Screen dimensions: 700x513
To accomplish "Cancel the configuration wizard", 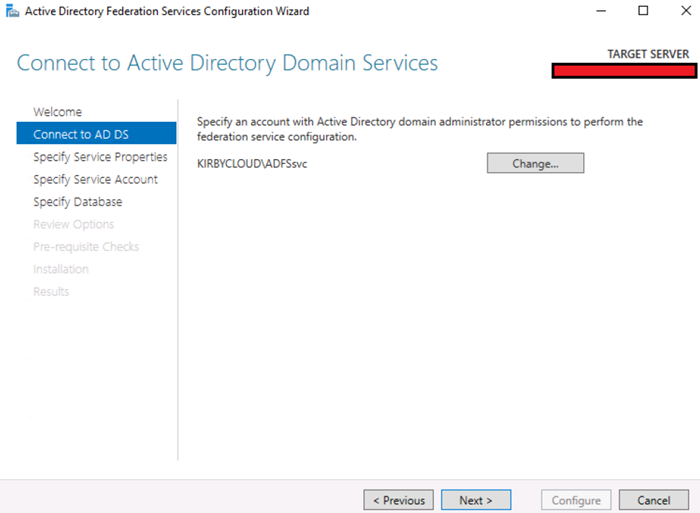I will [654, 500].
